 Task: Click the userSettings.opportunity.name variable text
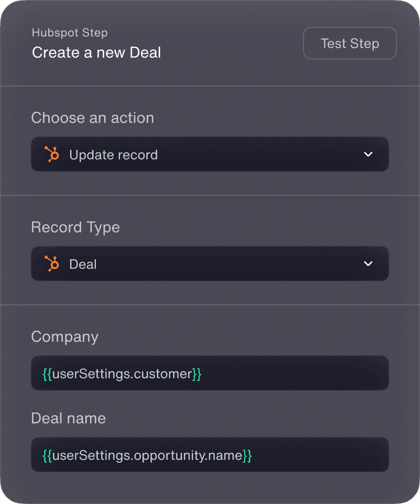point(147,455)
